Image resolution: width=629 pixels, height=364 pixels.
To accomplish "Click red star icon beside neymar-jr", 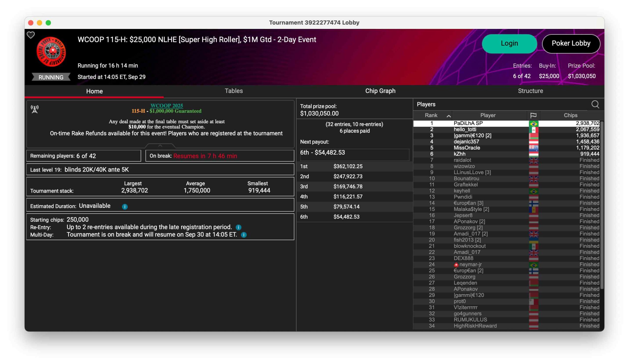I will (x=456, y=265).
